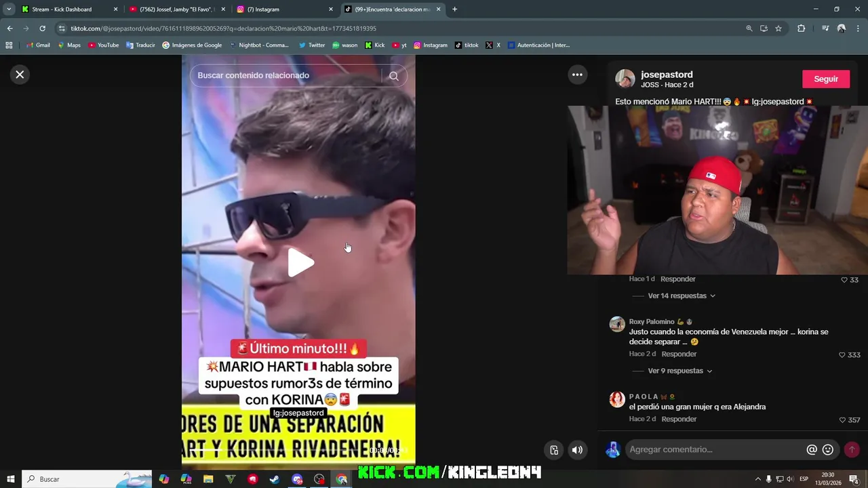Screen dimensions: 868x488
Task: Open the Windows Start menu
Action: 10,479
